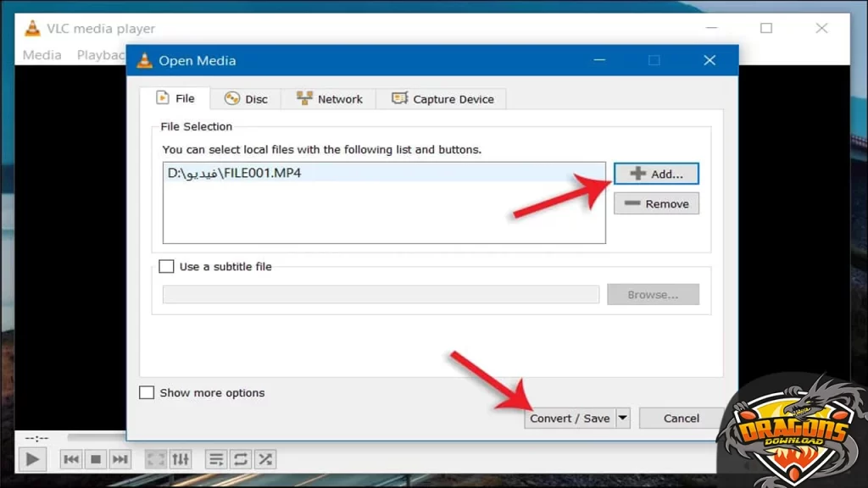Viewport: 868px width, 488px height.
Task: Select the Capture Device tab
Action: click(442, 99)
